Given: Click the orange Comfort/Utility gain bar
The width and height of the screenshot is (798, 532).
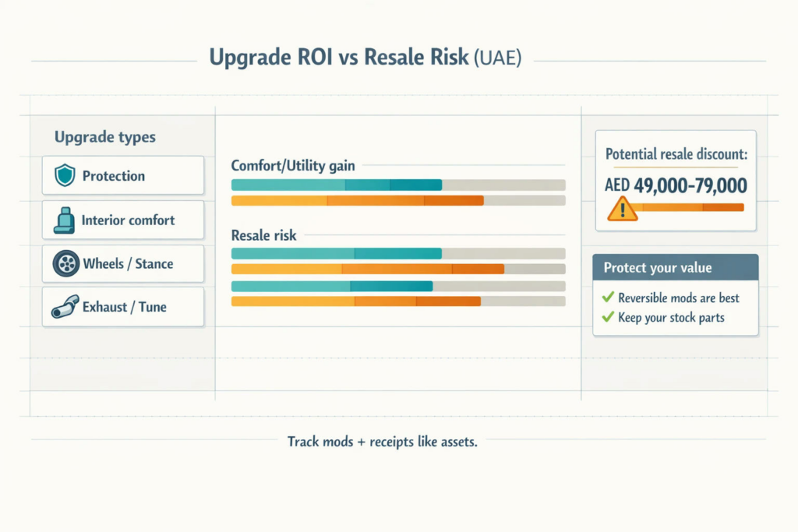Looking at the screenshot, I should pos(357,200).
